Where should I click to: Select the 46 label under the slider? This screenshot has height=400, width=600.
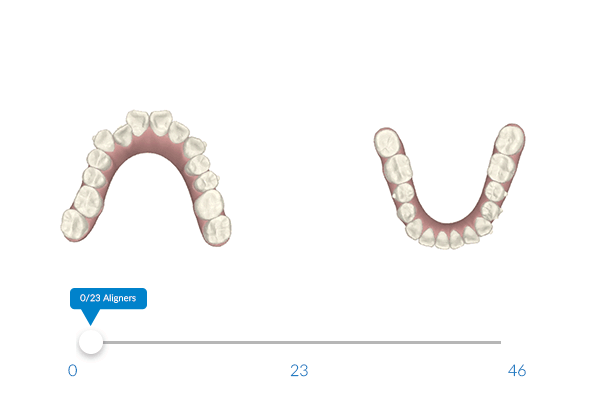tap(517, 370)
